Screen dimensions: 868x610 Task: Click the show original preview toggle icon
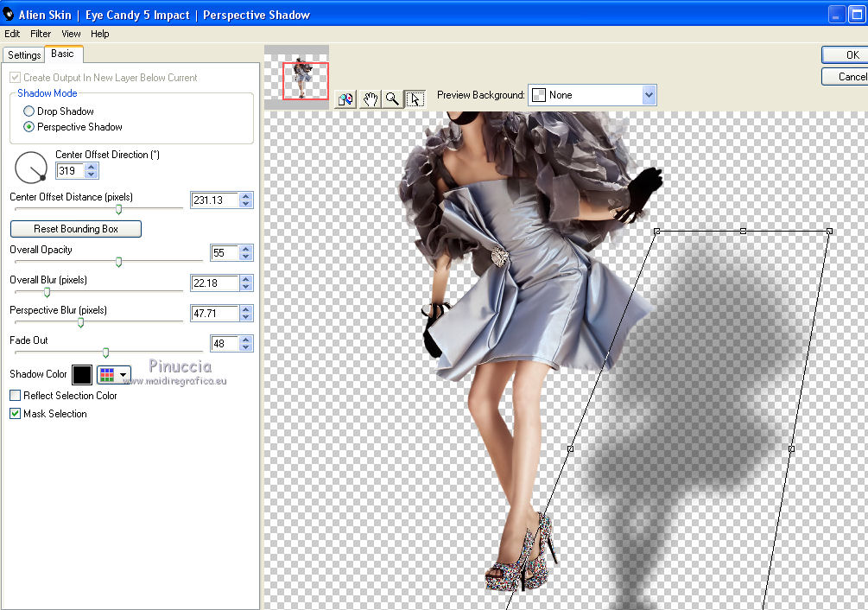pyautogui.click(x=346, y=99)
